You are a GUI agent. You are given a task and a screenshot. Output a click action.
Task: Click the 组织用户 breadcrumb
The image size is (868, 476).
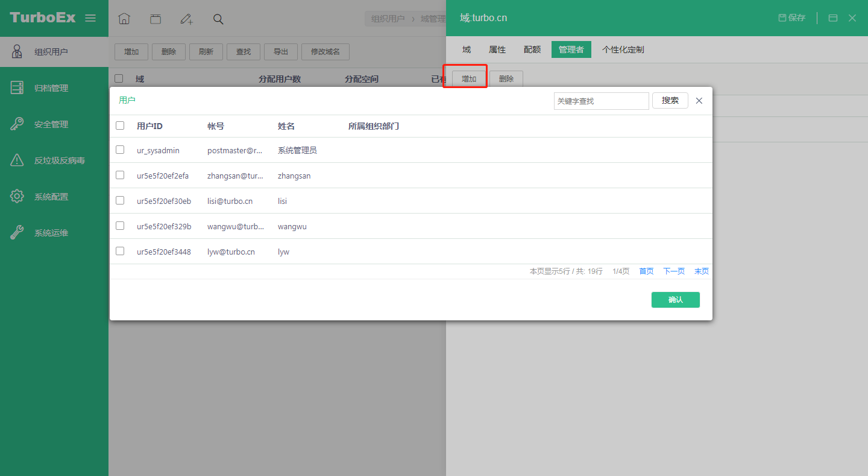388,19
